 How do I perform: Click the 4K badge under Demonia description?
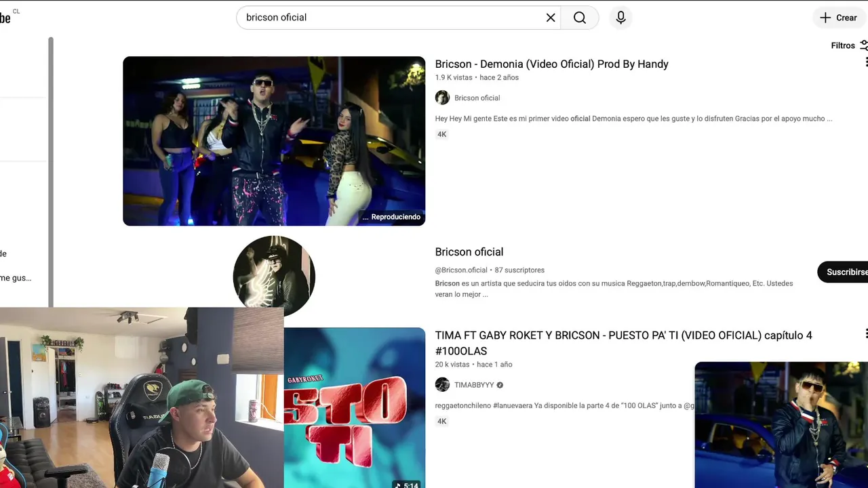point(441,134)
